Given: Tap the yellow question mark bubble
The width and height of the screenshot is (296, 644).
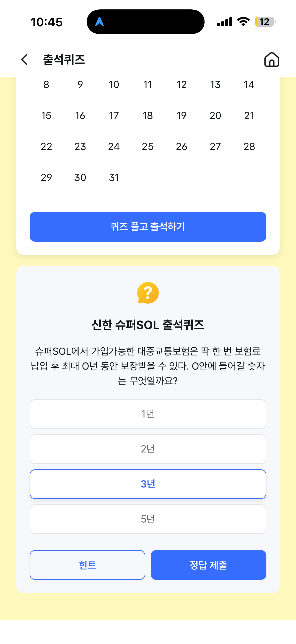Looking at the screenshot, I should pyautogui.click(x=148, y=293).
